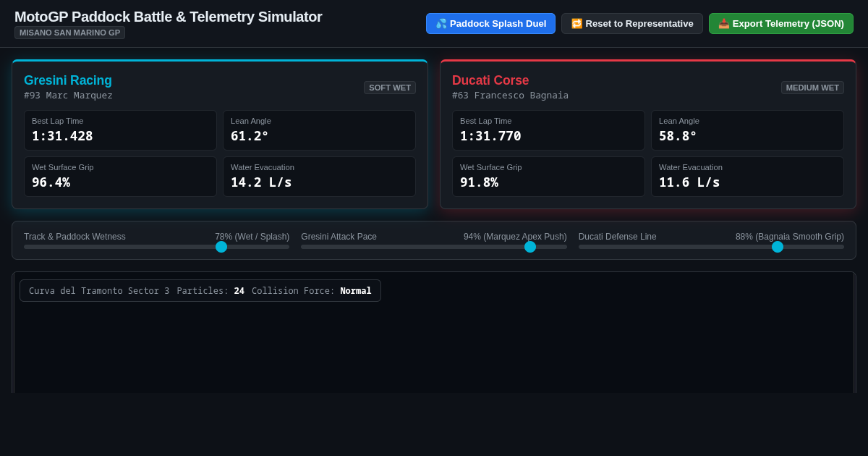Viewport: 868px width, 456px height.
Task: Adjust Ducati Defense Line slider
Action: (x=711, y=247)
